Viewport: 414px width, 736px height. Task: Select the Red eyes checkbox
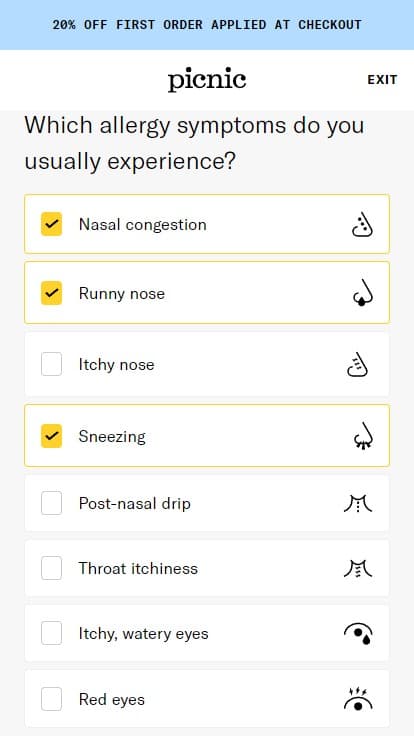[x=51, y=699]
